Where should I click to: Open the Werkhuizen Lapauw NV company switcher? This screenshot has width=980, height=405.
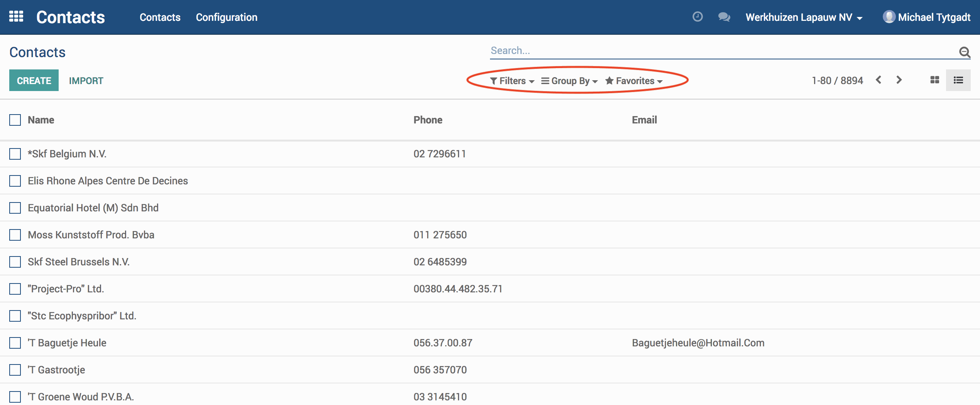tap(804, 17)
